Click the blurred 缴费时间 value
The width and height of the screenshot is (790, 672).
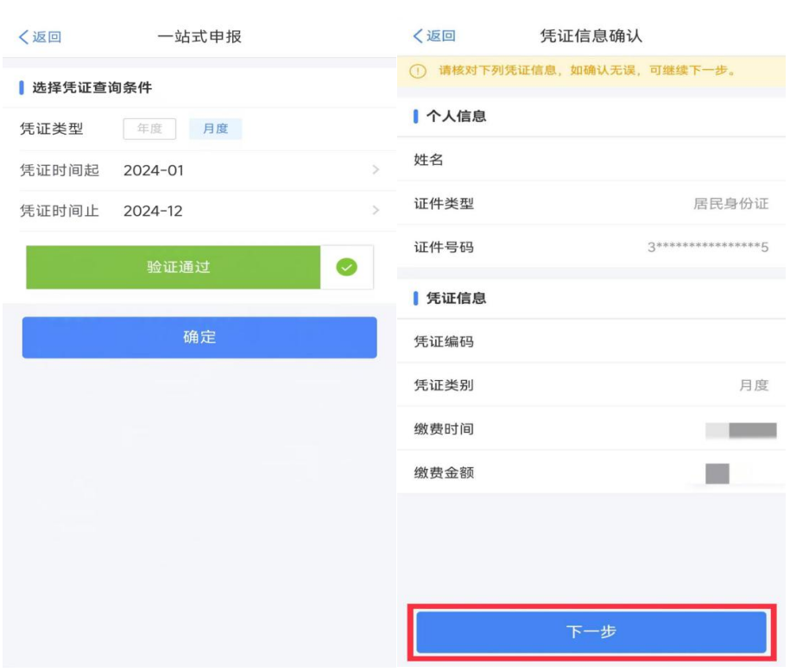click(740, 429)
